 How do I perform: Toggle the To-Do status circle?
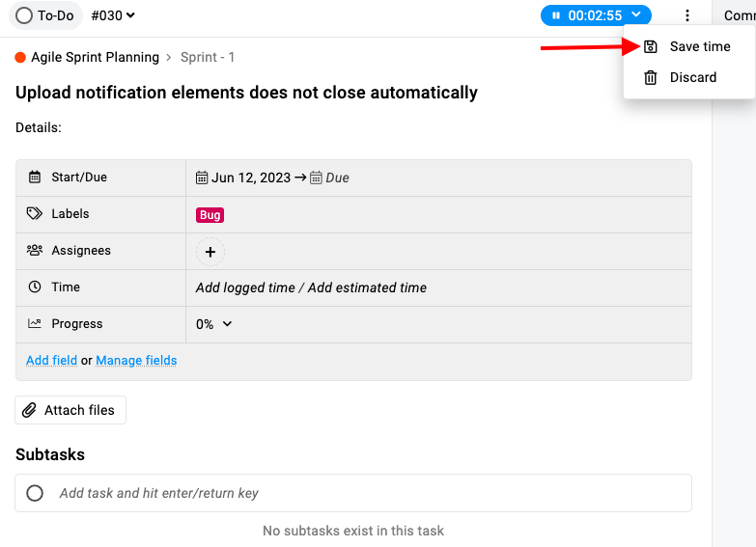click(x=24, y=15)
